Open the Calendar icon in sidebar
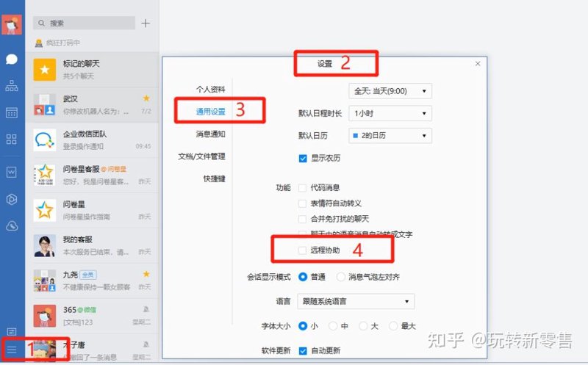 click(12, 112)
